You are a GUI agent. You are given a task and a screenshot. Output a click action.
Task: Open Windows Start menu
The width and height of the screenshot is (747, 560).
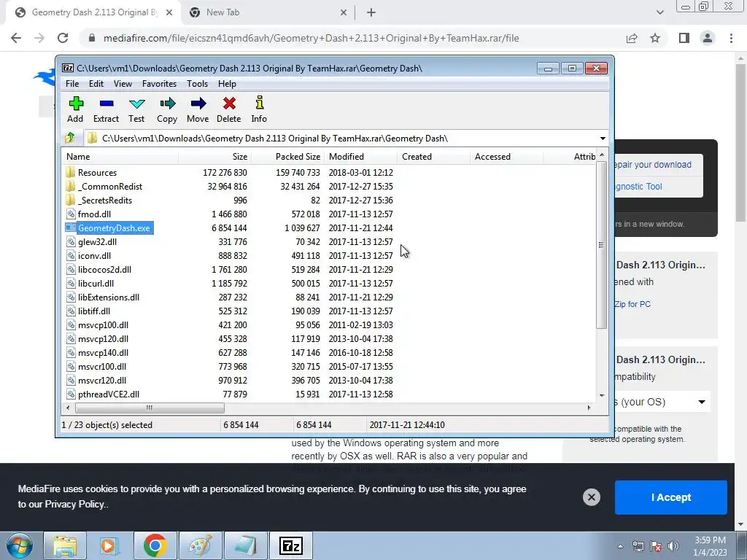tap(20, 545)
